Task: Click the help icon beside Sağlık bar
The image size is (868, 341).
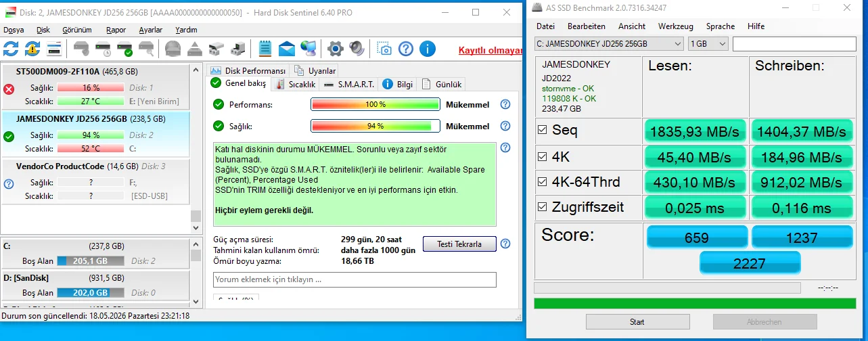Action: [x=505, y=126]
